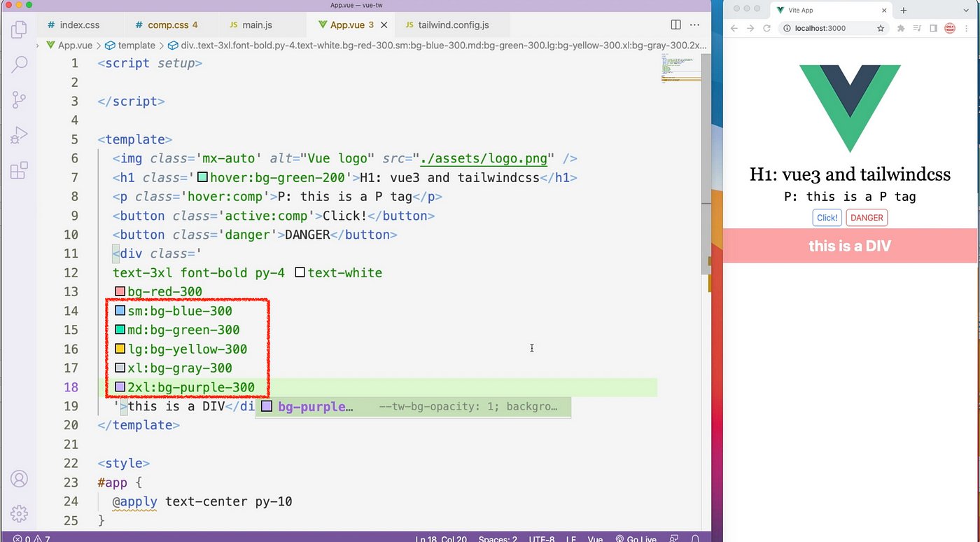Click line number 20 in gutter

coord(71,425)
